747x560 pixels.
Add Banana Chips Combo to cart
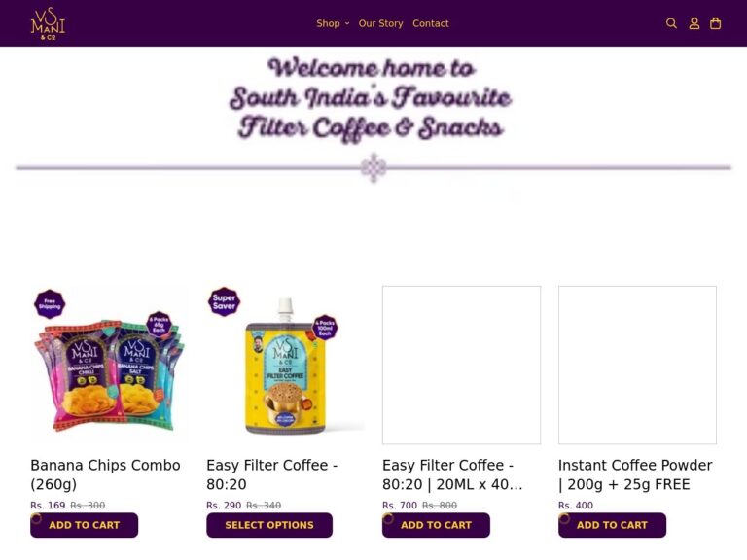point(85,525)
